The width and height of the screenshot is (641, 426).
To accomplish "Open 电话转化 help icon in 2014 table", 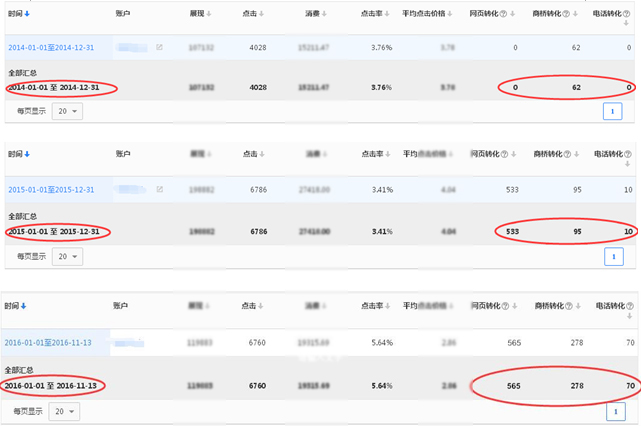I will pyautogui.click(x=626, y=14).
